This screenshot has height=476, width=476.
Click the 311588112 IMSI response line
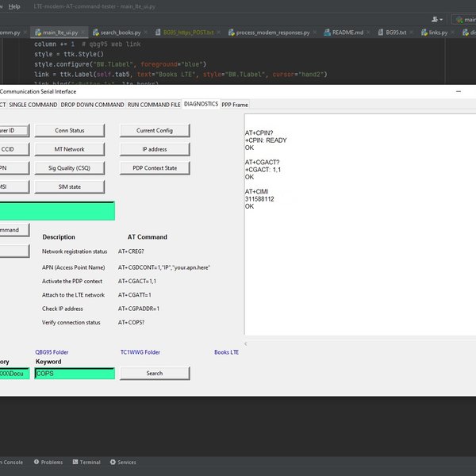coord(259,199)
